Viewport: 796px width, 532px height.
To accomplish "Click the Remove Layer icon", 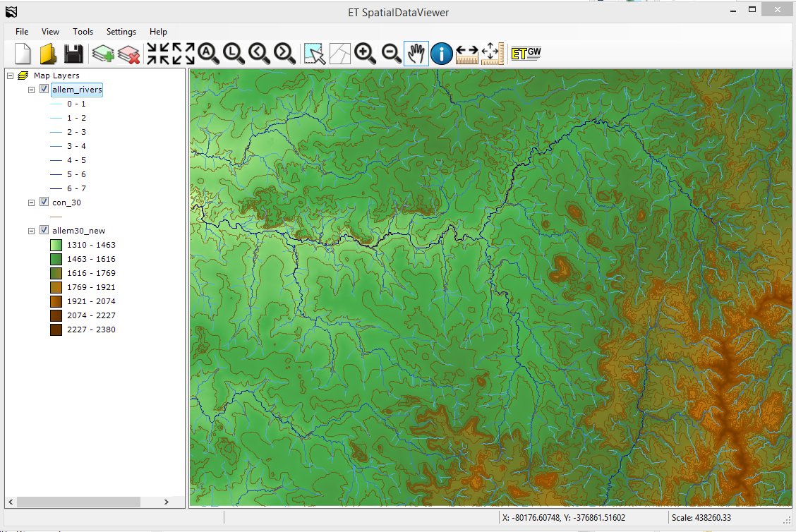I will (x=129, y=54).
